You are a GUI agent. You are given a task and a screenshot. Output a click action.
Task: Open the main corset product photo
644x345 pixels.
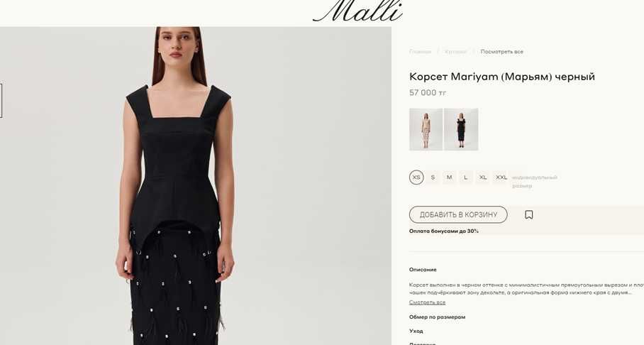(196, 186)
